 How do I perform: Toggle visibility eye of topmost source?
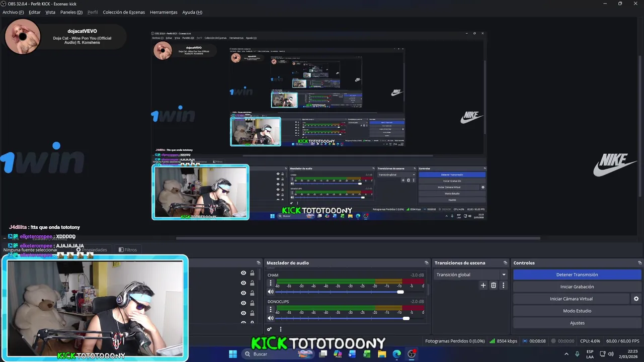244,273
